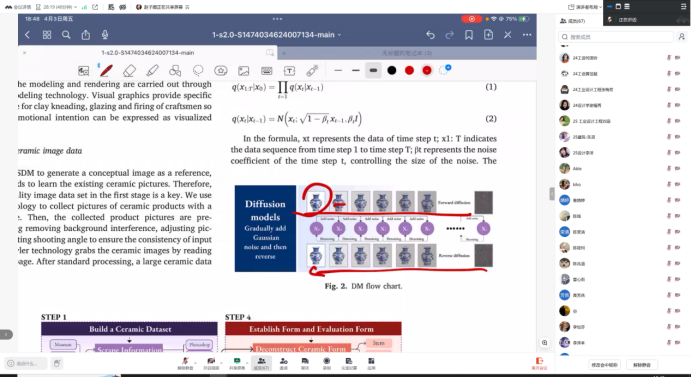Open the Invite button in meeting toolbar

[x=284, y=363]
